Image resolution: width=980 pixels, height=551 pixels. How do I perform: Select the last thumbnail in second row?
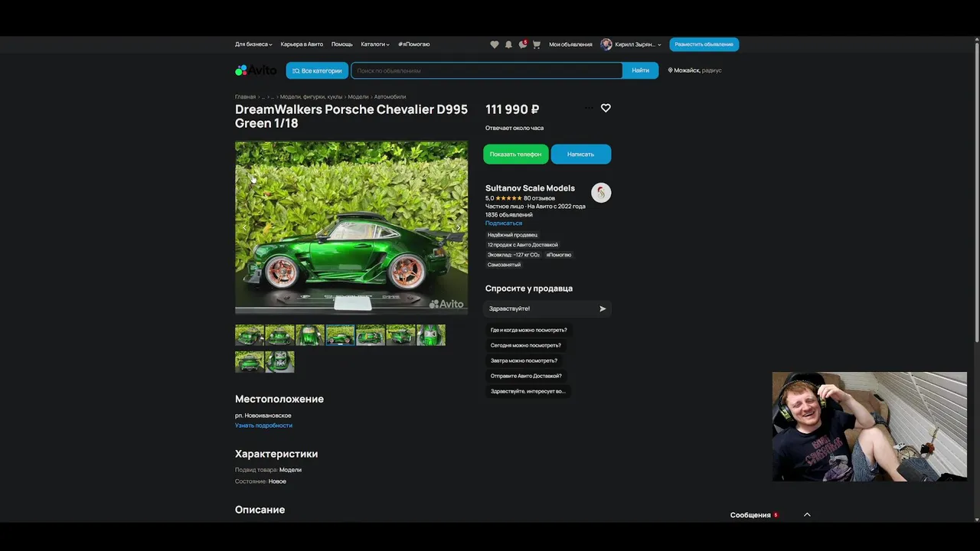coord(279,362)
